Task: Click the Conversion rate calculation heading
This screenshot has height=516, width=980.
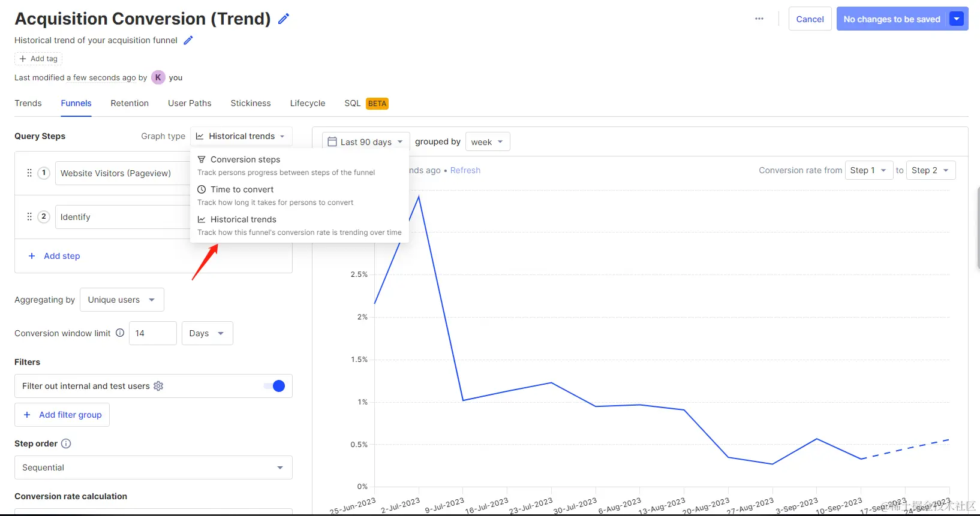Action: tap(71, 496)
